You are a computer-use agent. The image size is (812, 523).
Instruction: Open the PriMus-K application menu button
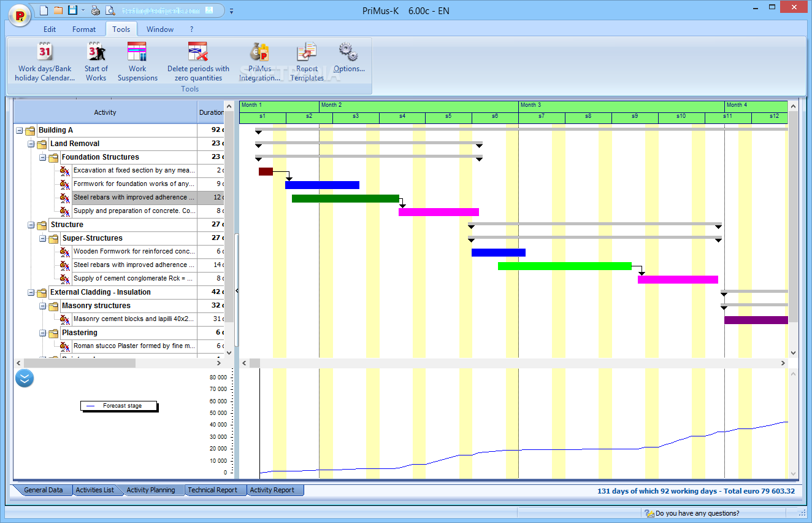click(x=20, y=14)
